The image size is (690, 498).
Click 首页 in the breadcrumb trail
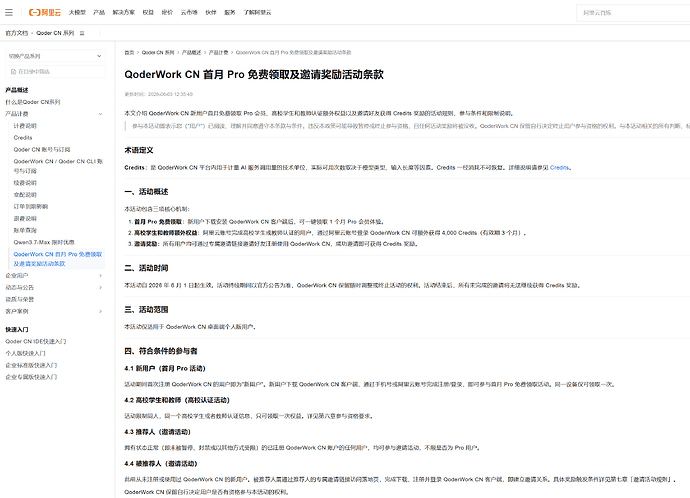coord(129,52)
